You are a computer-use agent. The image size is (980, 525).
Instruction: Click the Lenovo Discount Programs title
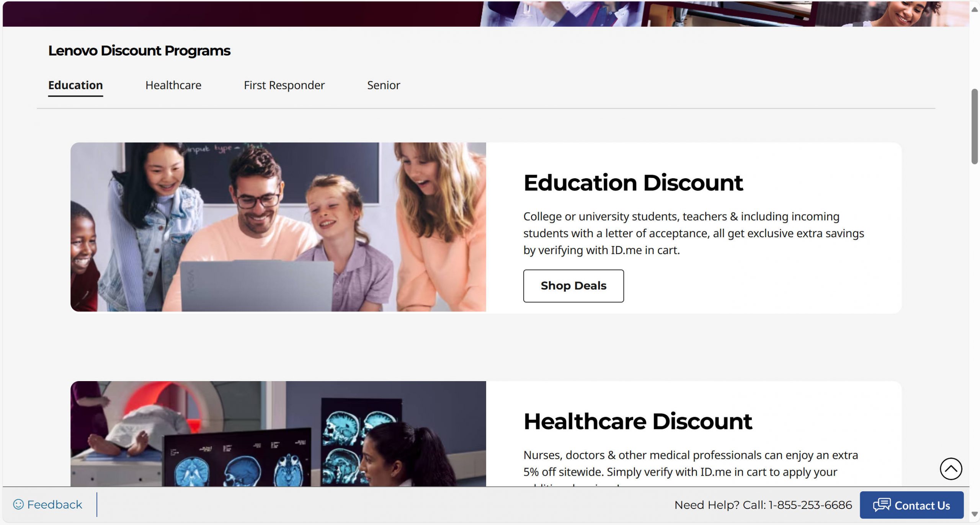[x=139, y=51]
